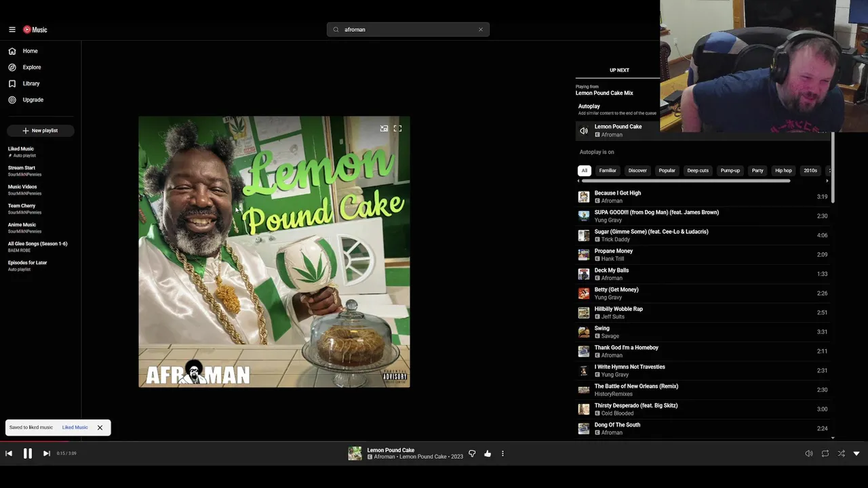
Task: Click Swing thumbnail by Savage
Action: (x=584, y=332)
